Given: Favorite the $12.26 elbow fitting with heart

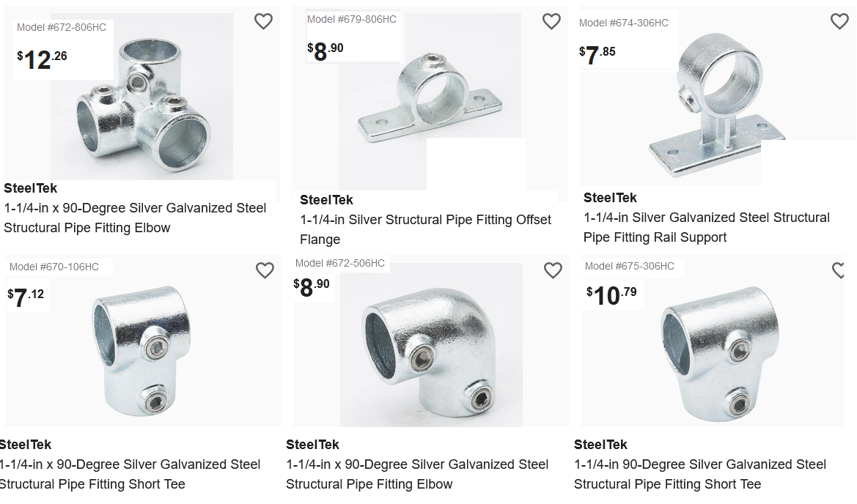Looking at the screenshot, I should click(x=263, y=22).
